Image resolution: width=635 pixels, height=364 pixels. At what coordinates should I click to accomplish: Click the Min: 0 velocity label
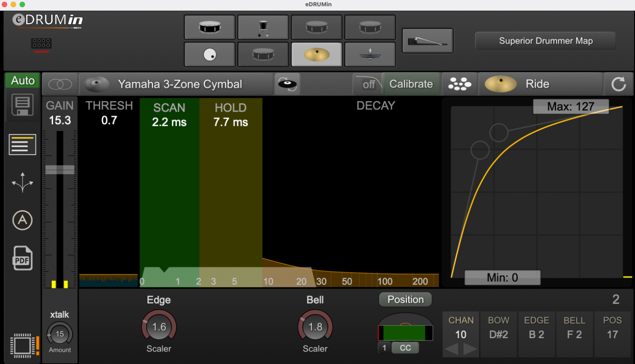point(503,277)
